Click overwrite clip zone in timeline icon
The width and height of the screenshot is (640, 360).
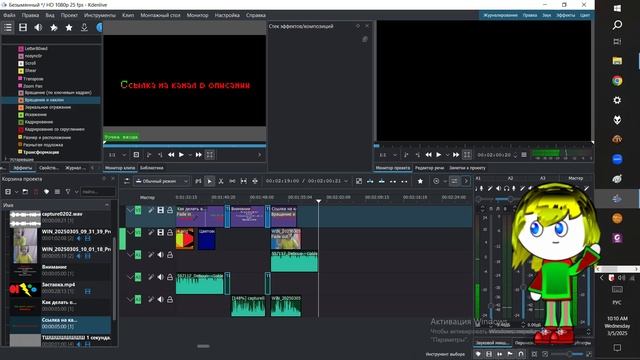[x=381, y=181]
